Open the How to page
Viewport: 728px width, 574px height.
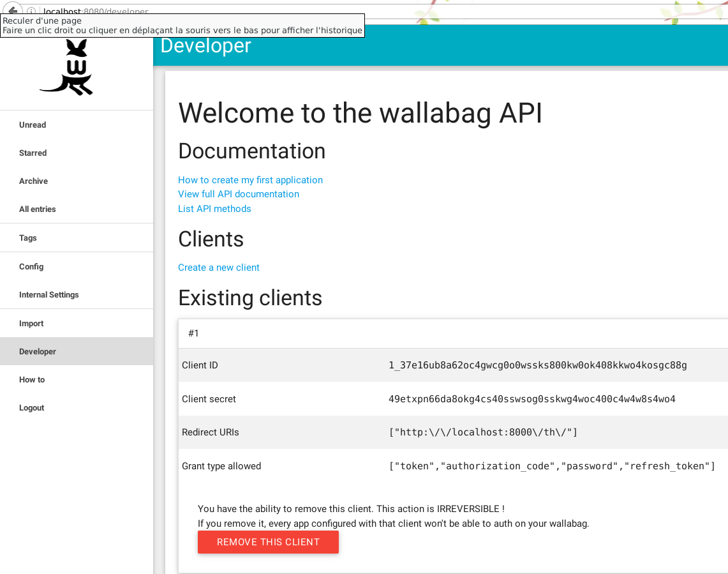coord(32,379)
